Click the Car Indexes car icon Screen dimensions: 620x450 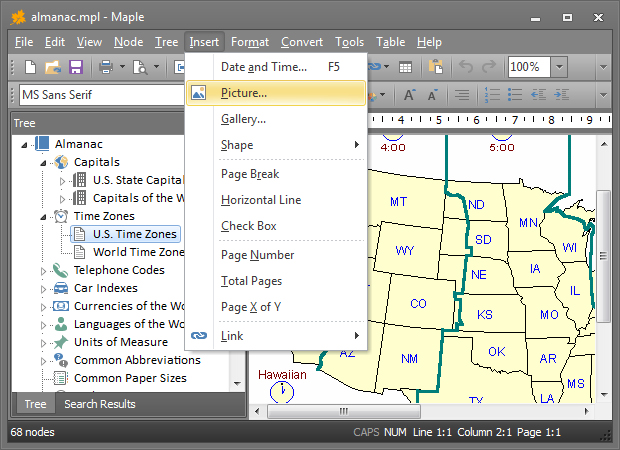coord(60,288)
